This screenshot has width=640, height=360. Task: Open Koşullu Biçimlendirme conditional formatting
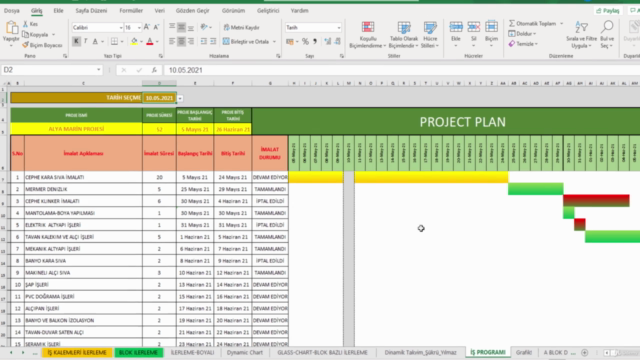[x=368, y=35]
